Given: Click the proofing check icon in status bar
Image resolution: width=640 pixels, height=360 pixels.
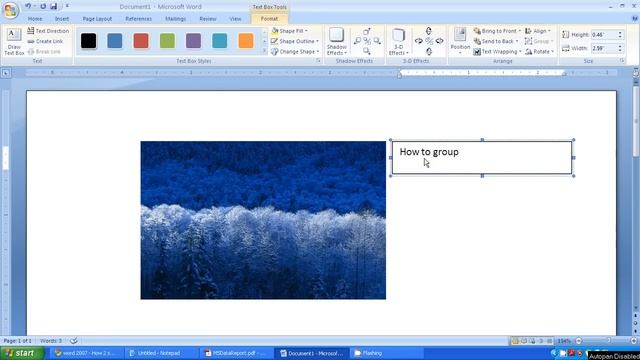Looking at the screenshot, I should click(x=74, y=340).
